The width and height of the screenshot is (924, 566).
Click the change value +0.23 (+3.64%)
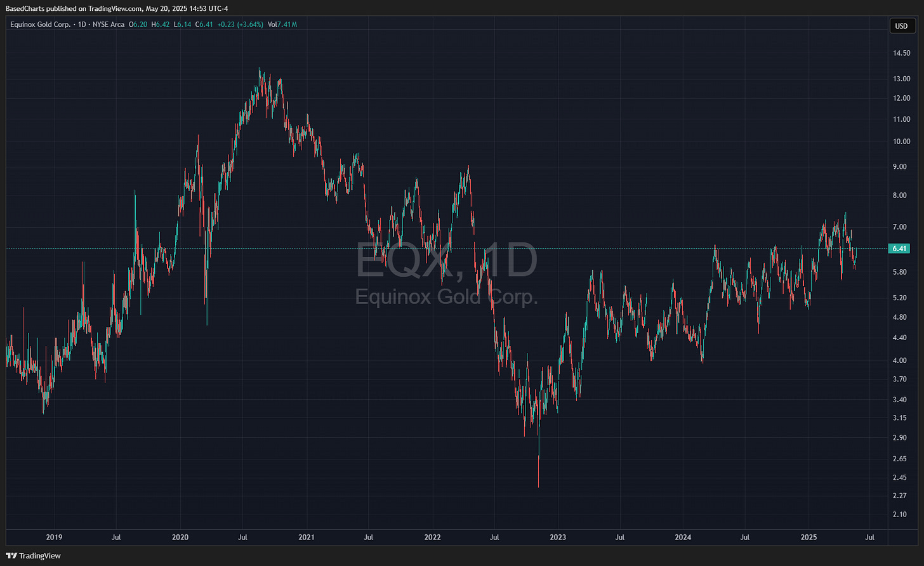pos(240,24)
